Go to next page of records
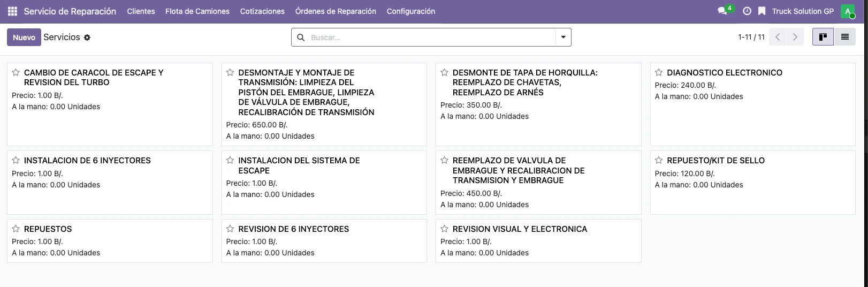 pyautogui.click(x=795, y=37)
